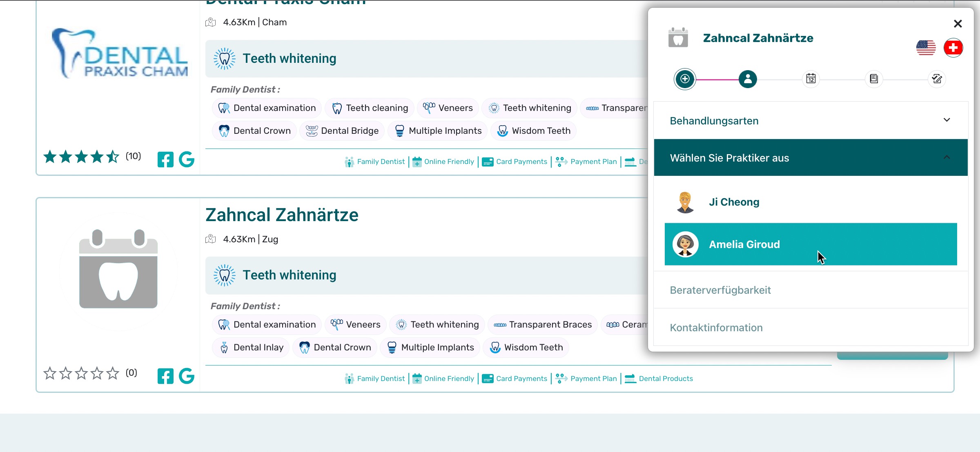Open Facebook page for Dental Praxis Cham
Screen dimensions: 980x452
point(165,160)
